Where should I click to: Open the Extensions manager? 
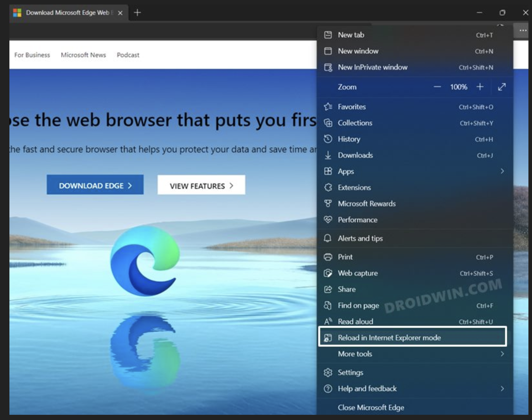coord(354,187)
